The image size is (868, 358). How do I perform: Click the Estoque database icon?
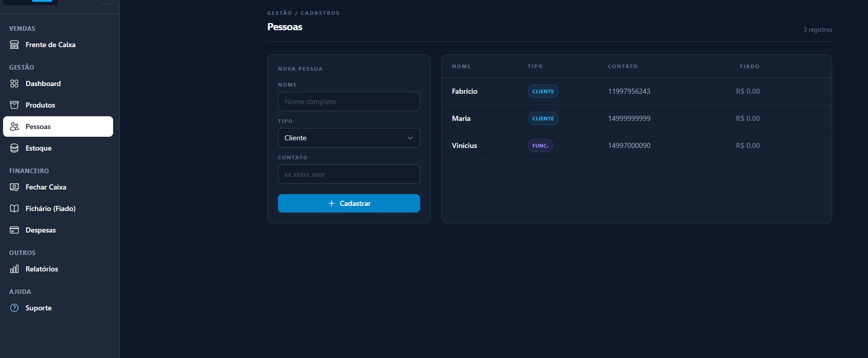click(x=14, y=148)
